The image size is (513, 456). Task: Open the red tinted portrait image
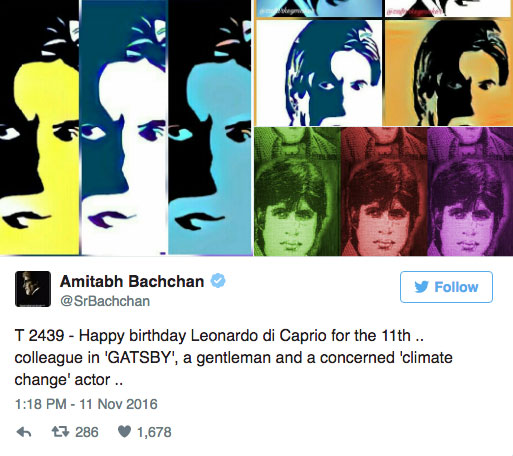tap(384, 191)
